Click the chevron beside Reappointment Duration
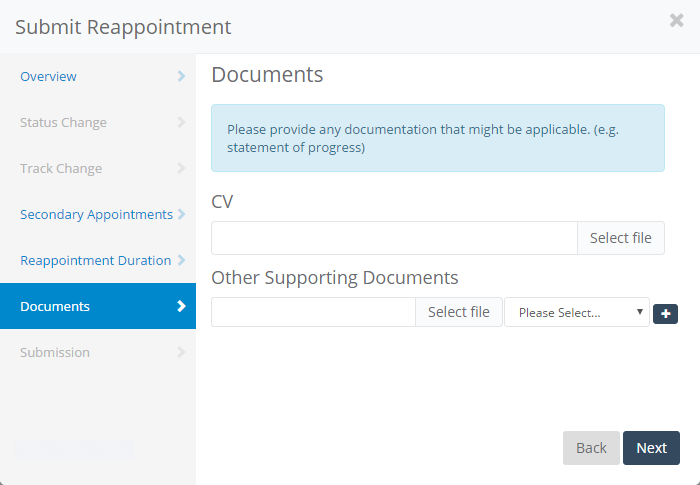Image resolution: width=700 pixels, height=485 pixels. pyautogui.click(x=181, y=260)
